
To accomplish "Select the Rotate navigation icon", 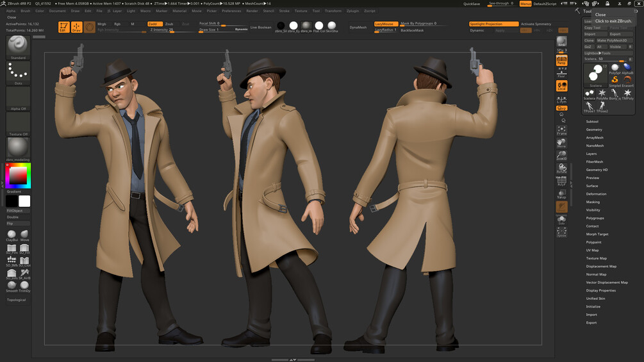I will [561, 169].
